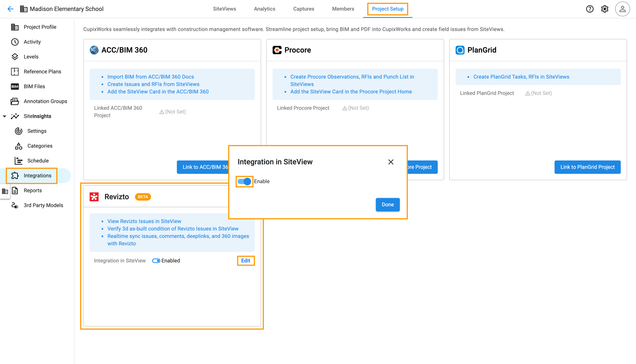Open Add the SiteView Card in ACC/BIM 360 link
Screen dimensions: 636x364
(x=158, y=92)
